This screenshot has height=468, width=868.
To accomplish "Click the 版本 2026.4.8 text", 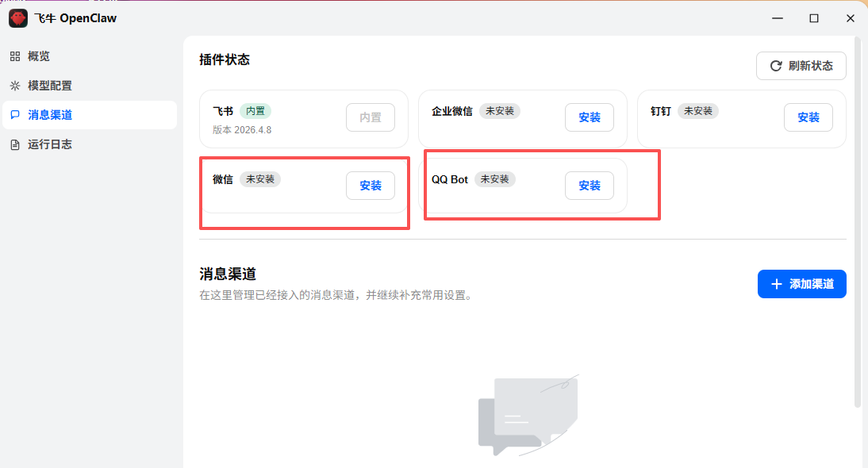I will pos(242,130).
